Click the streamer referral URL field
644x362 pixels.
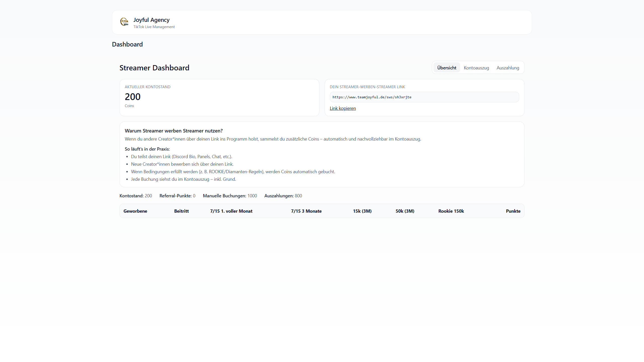pyautogui.click(x=424, y=97)
